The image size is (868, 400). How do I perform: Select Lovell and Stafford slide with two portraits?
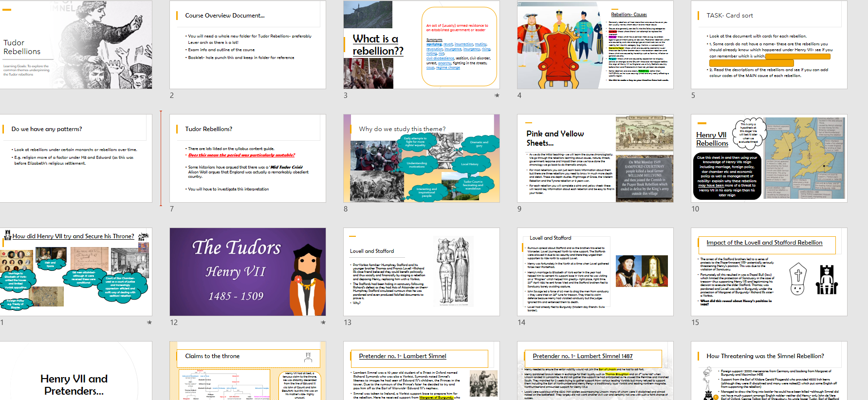coord(595,272)
